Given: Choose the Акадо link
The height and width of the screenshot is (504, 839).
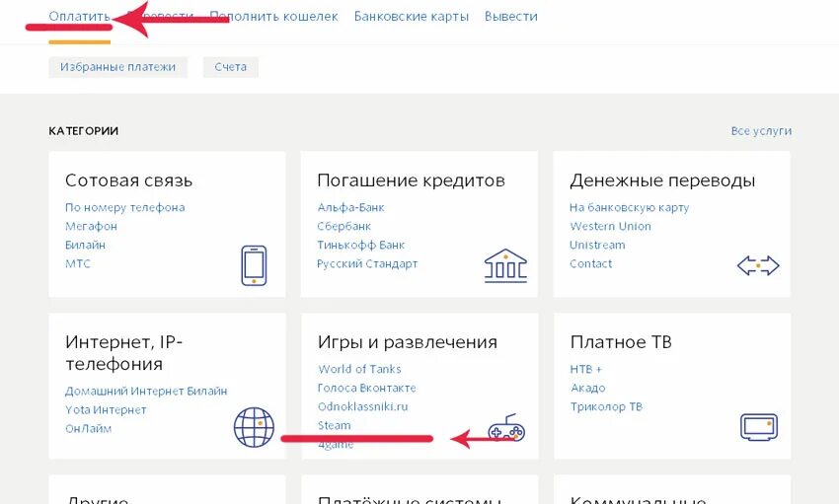Looking at the screenshot, I should pyautogui.click(x=588, y=388).
